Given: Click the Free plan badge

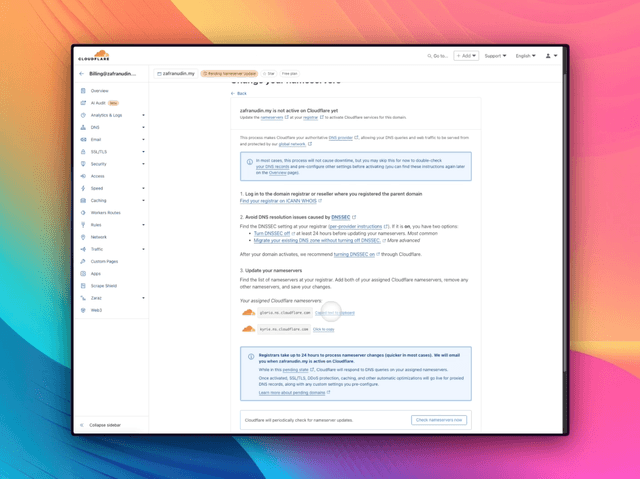Looking at the screenshot, I should tap(289, 74).
